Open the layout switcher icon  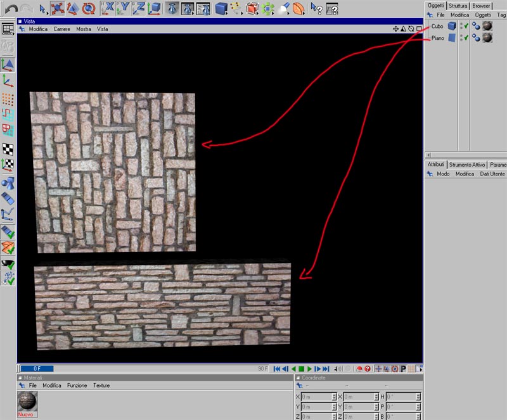tap(332, 9)
